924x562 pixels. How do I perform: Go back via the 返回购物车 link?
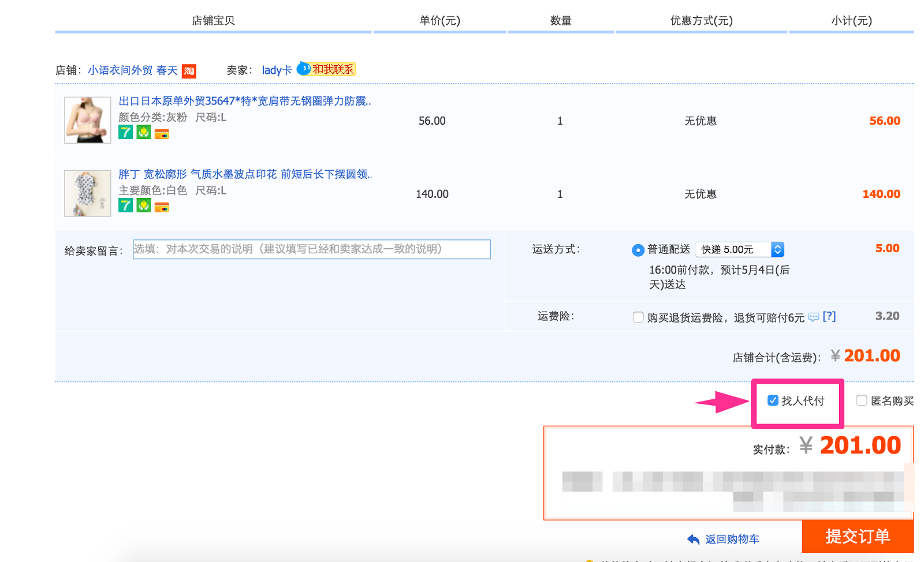731,539
